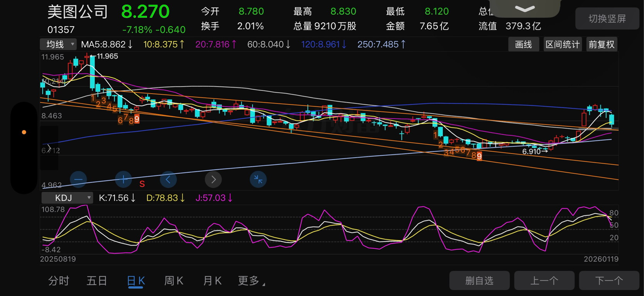
Task: Tap the end date 20260119
Action: 601,259
